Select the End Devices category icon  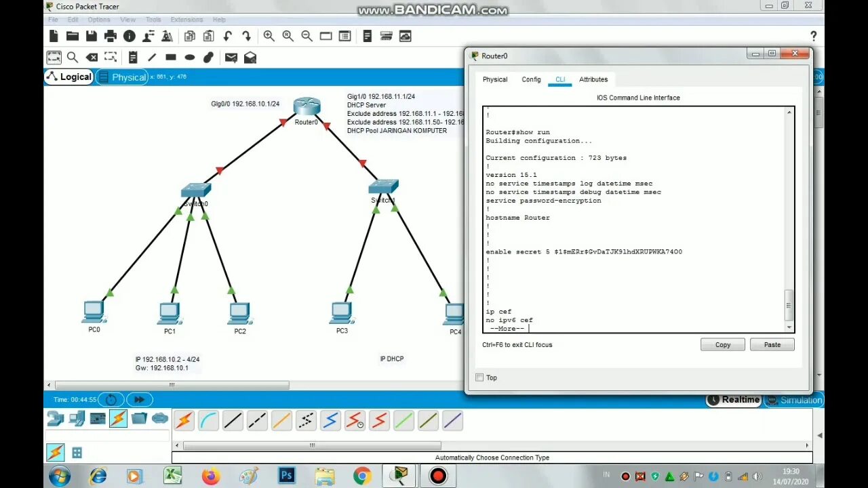[77, 418]
